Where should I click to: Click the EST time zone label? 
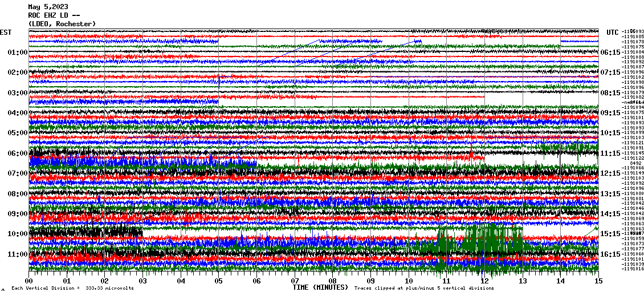point(5,32)
